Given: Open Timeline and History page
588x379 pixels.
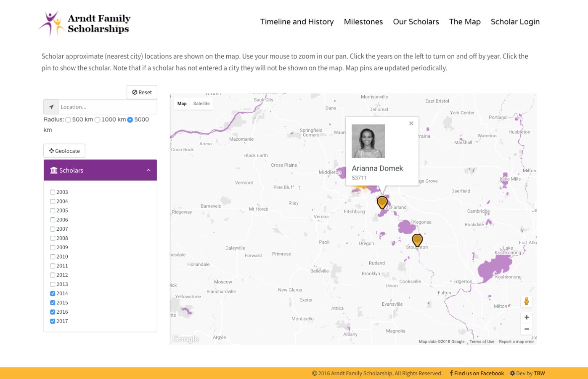Looking at the screenshot, I should coord(297,21).
